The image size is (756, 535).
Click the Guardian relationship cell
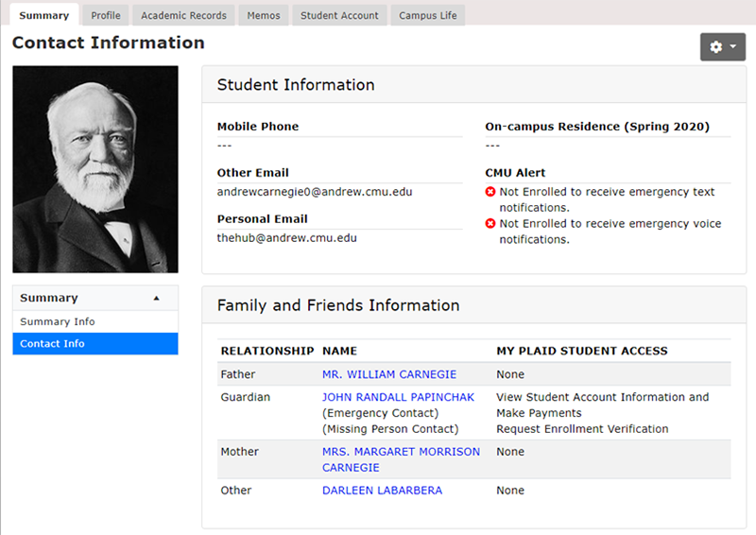tap(246, 397)
